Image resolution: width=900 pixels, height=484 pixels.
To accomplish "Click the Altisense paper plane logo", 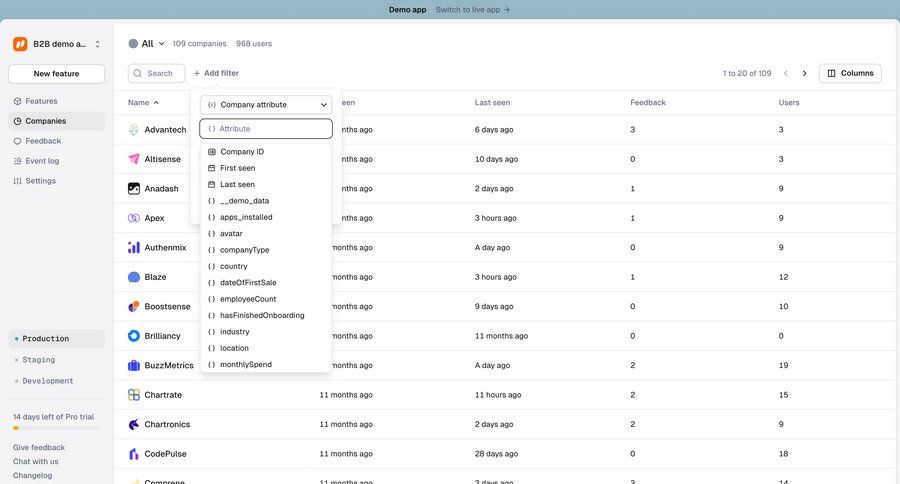I will pyautogui.click(x=134, y=159).
